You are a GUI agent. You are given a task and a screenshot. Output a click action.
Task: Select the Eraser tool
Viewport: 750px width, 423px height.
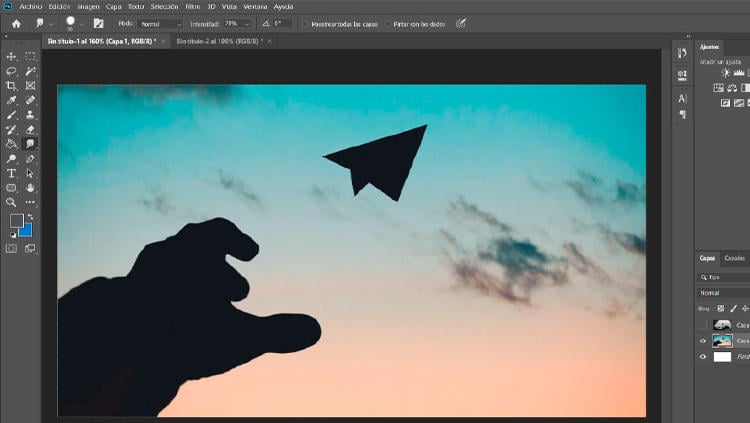pos(30,130)
